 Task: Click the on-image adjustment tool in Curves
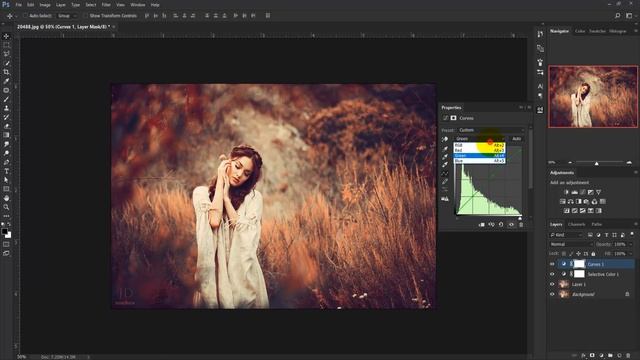point(445,139)
